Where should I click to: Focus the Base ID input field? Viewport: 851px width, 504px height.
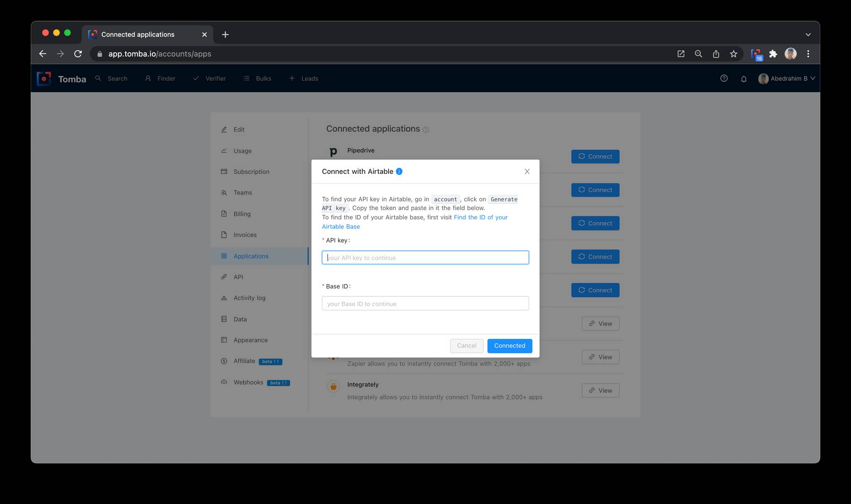pyautogui.click(x=425, y=304)
